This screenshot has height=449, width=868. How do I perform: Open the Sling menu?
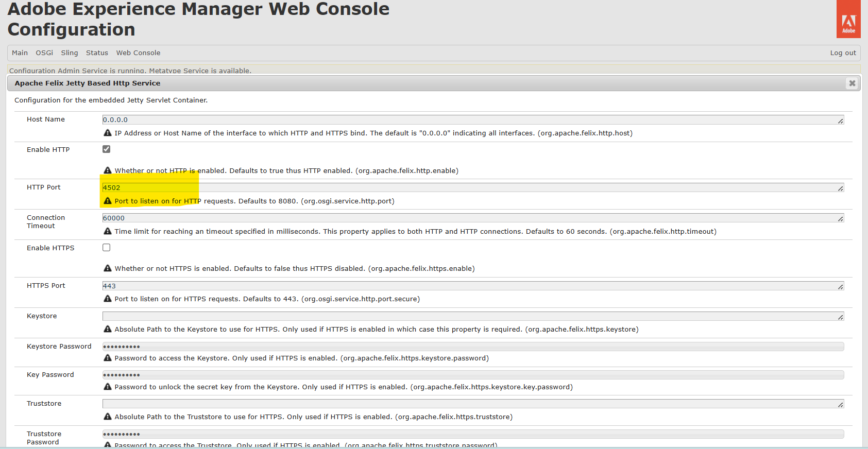tap(70, 53)
